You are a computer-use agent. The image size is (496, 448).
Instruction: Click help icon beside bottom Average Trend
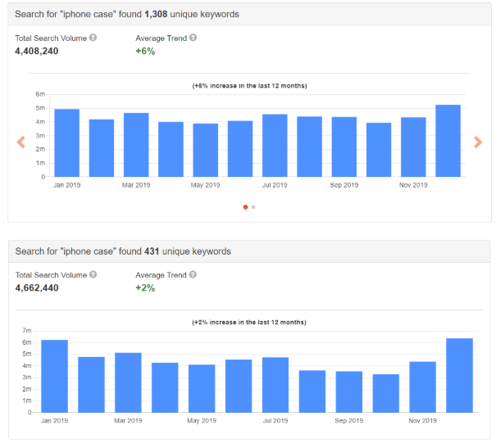(x=193, y=274)
